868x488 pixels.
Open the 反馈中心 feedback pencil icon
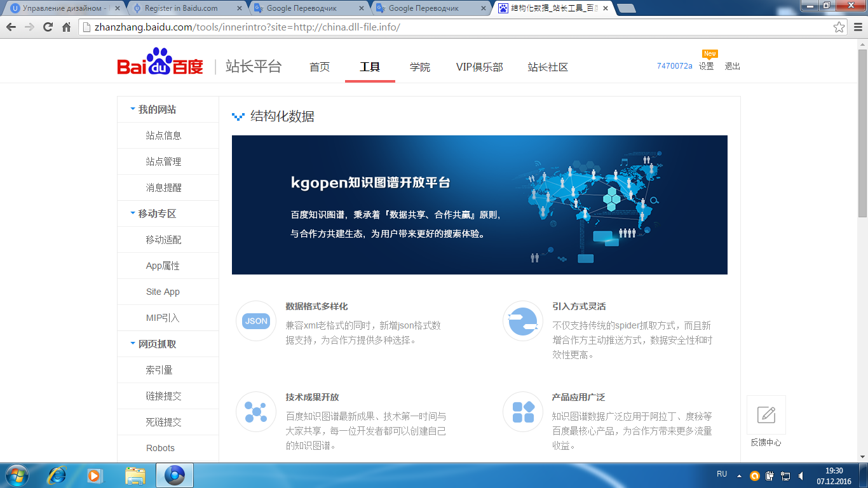[x=766, y=415]
